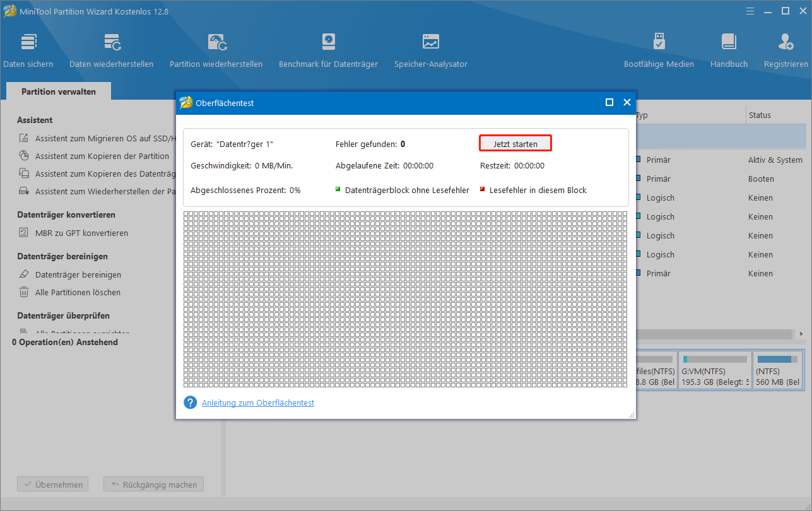
Task: Open the Handbuch icon
Action: [x=729, y=50]
